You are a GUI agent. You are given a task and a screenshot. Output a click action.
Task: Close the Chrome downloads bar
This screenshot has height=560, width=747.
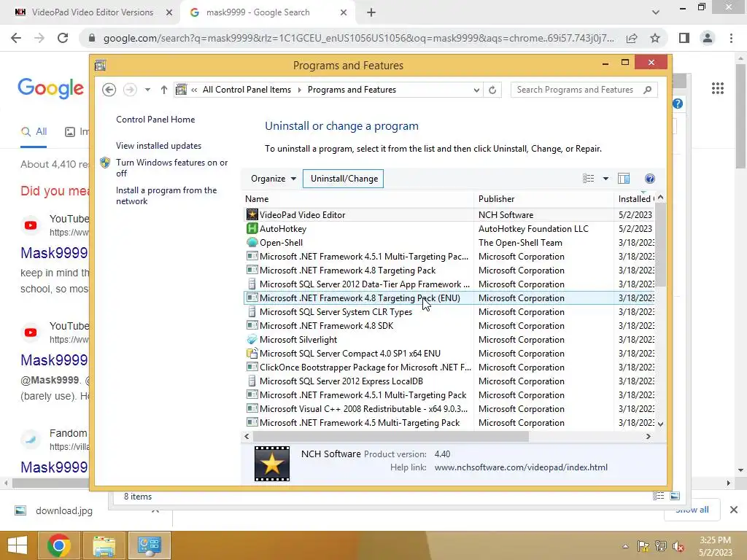coord(734,510)
